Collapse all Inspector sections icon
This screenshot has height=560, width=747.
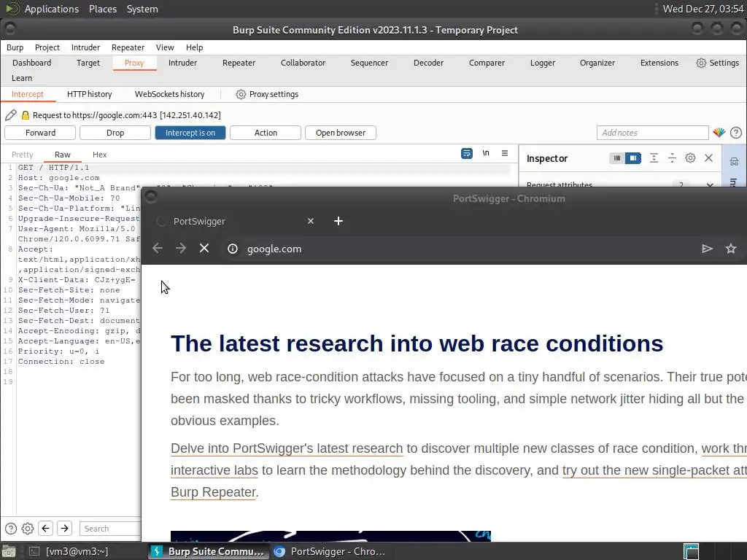[672, 158]
